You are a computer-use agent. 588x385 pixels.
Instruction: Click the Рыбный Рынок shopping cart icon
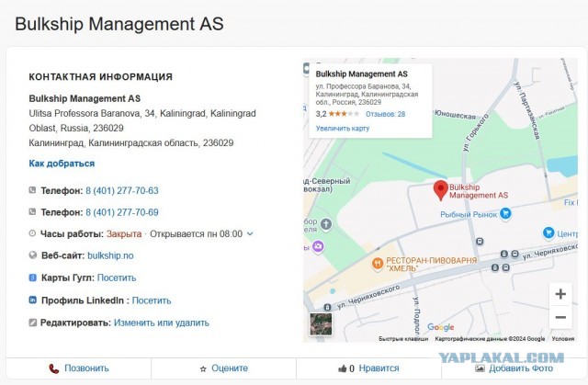click(x=505, y=214)
